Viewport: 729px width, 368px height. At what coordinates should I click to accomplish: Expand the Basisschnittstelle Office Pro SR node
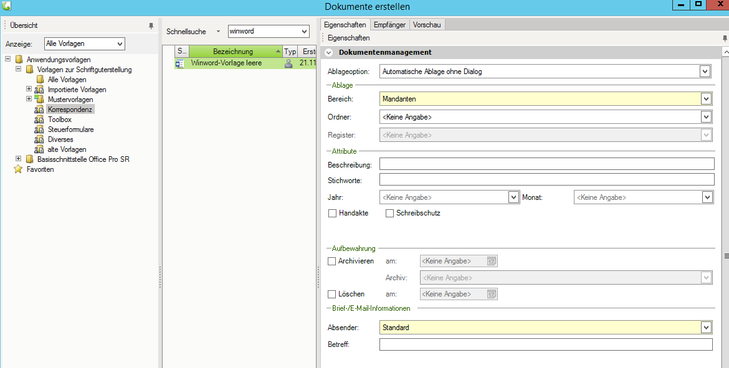[18, 159]
